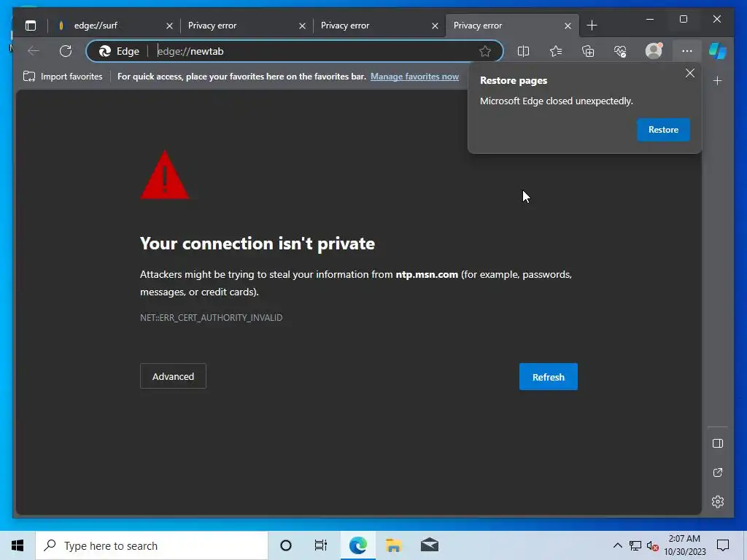Screen dimensions: 747x560
Task: Dismiss the Restore pages popup
Action: point(690,74)
